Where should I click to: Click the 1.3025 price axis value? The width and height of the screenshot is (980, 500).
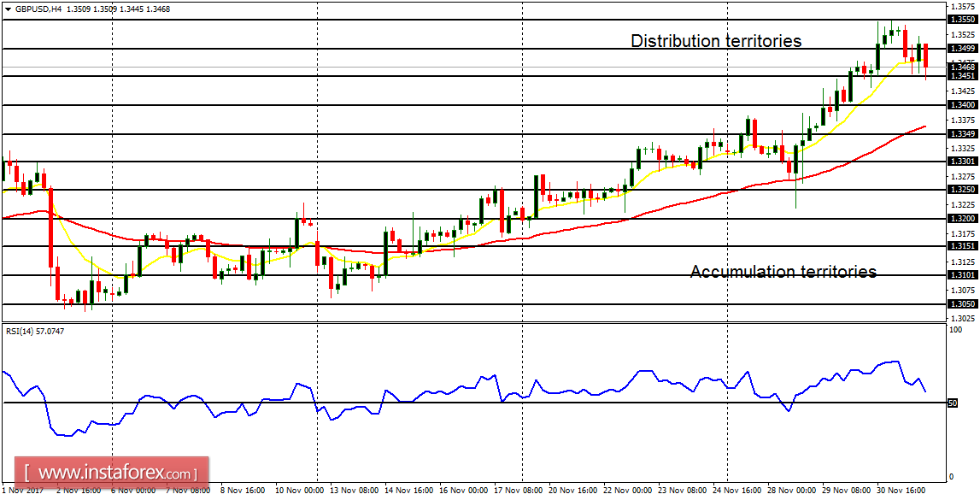click(x=962, y=318)
